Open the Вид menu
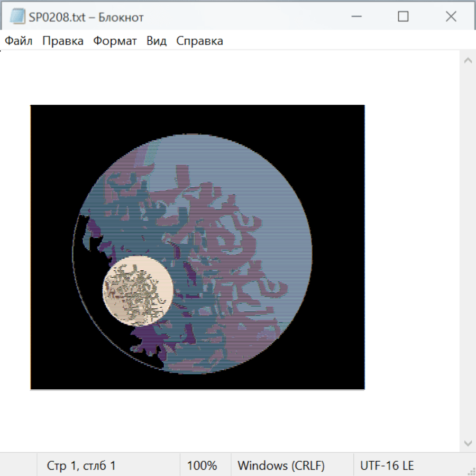 point(157,41)
